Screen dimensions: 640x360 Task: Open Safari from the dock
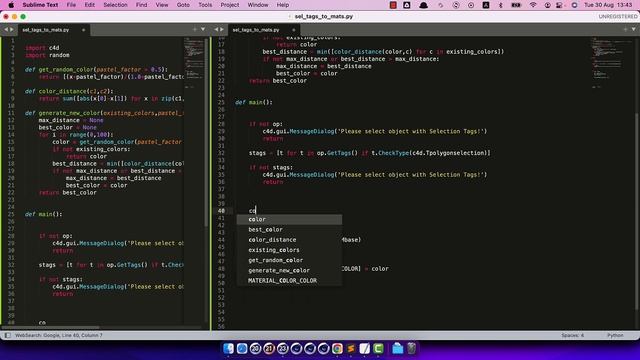coord(242,349)
